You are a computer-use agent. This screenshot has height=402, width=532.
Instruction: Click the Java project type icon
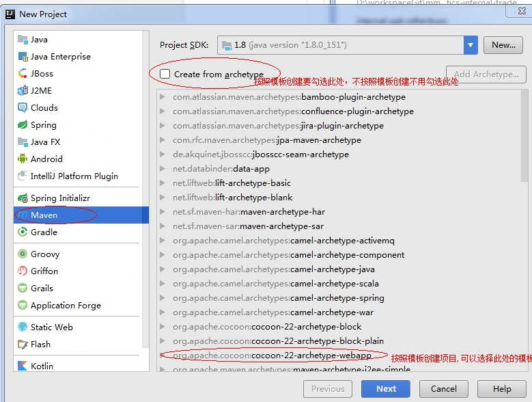[23, 40]
